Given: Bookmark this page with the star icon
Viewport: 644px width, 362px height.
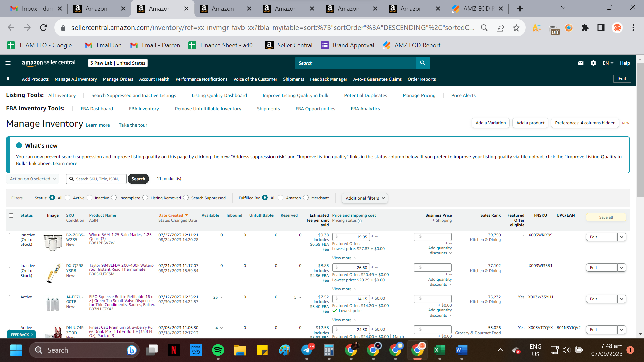Looking at the screenshot, I should click(x=516, y=28).
